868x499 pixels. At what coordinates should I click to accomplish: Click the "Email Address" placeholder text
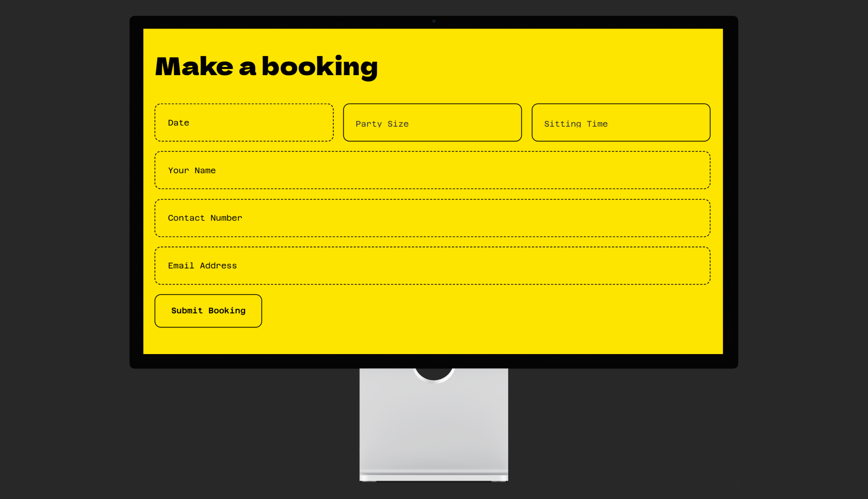point(202,266)
